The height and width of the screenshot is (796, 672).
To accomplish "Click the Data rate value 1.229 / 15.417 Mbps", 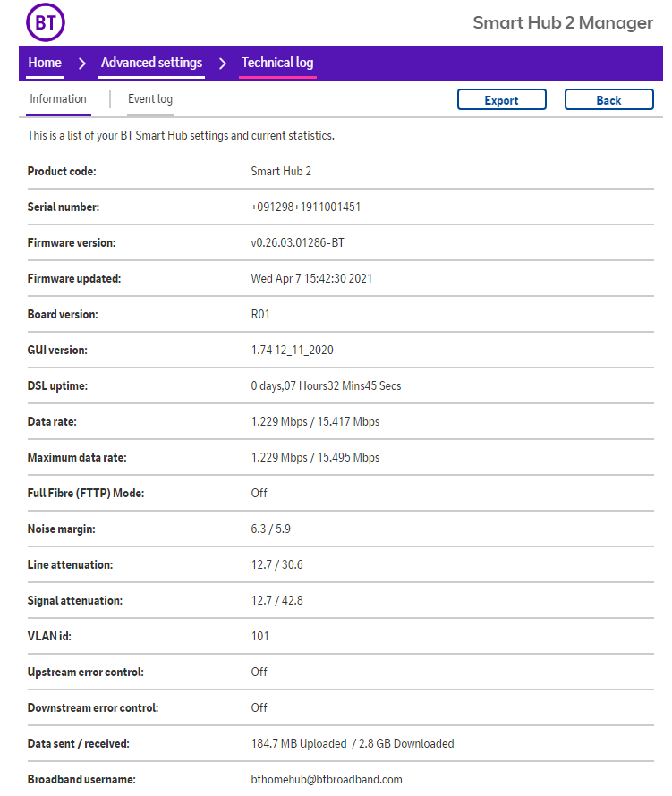I will coord(315,421).
